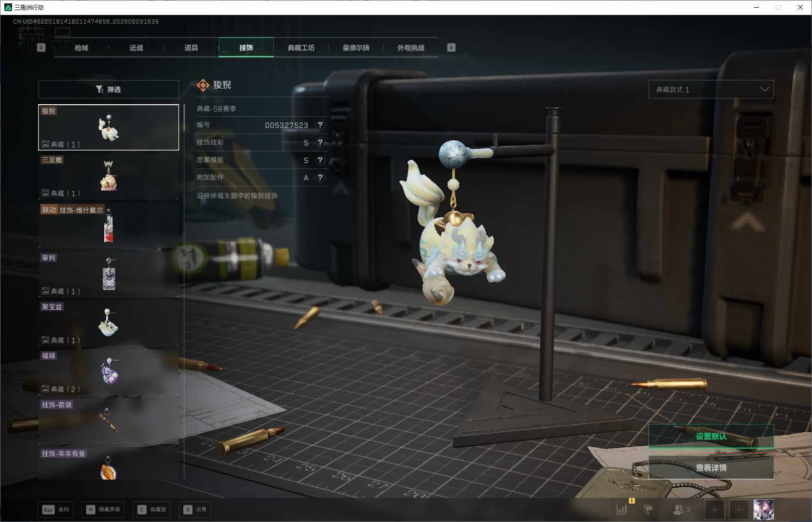Select the 挂饰-维什戴尔 collab charm
Viewport: 812px width, 522px height.
click(109, 225)
